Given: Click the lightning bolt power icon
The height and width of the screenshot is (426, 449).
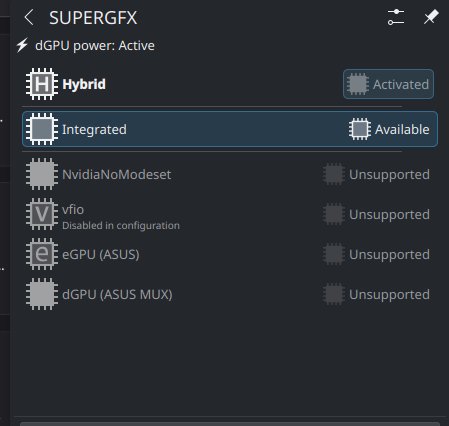Looking at the screenshot, I should [x=22, y=45].
